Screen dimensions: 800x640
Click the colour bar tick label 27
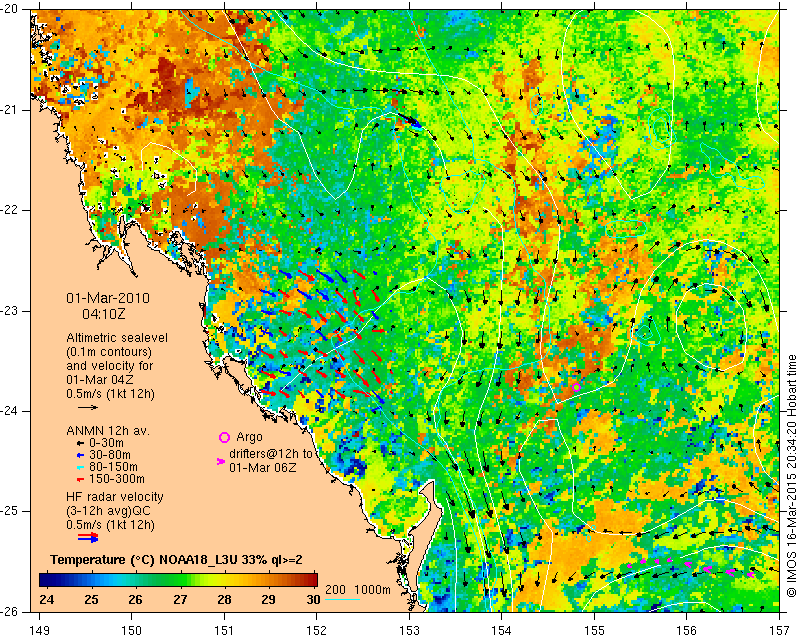[x=180, y=599]
